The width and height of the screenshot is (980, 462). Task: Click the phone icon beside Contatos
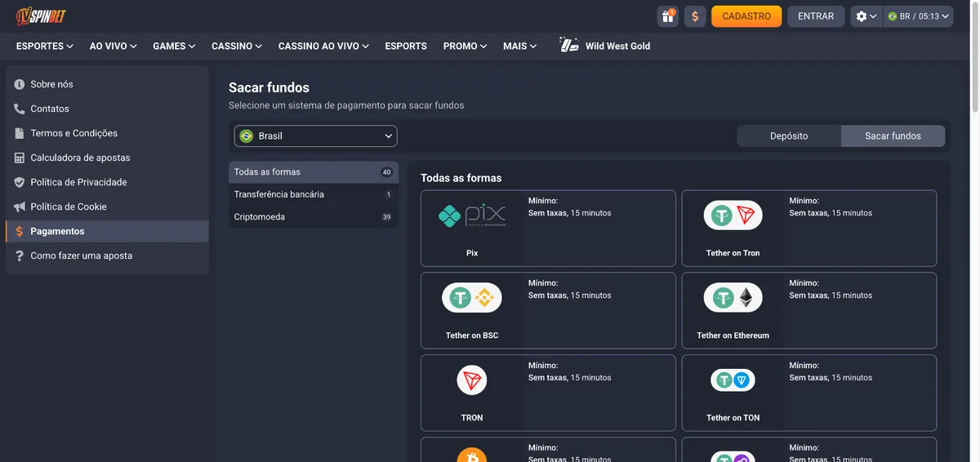click(x=20, y=109)
